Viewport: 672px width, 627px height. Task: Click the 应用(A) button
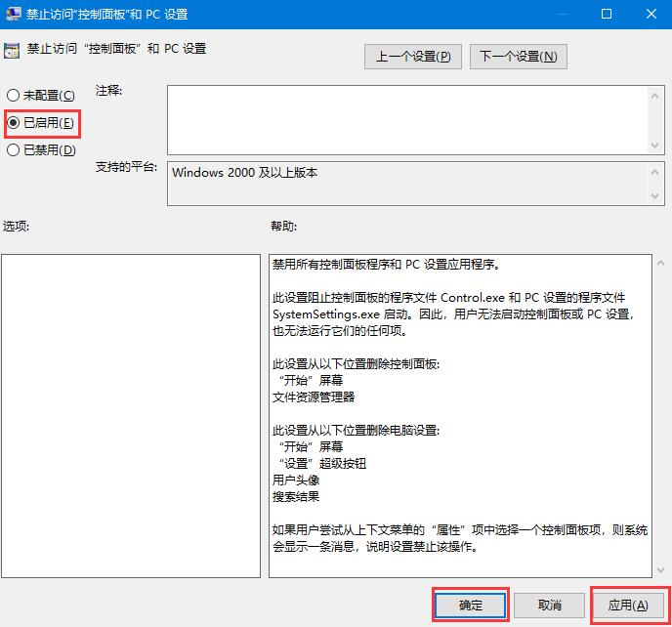(628, 606)
